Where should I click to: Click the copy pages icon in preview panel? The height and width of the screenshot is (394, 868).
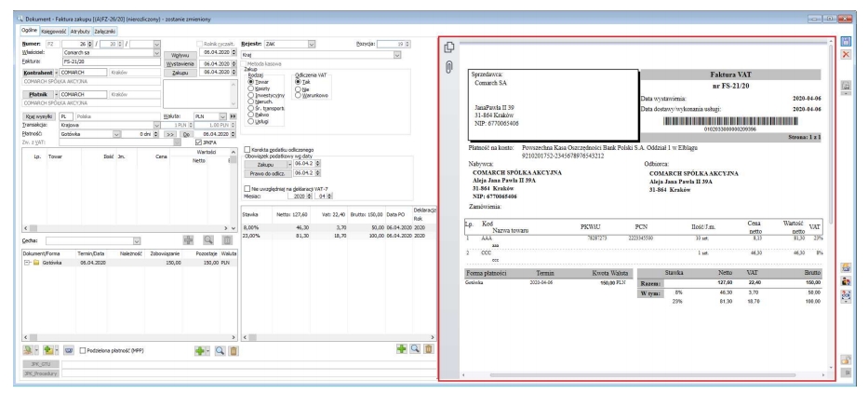pos(449,48)
